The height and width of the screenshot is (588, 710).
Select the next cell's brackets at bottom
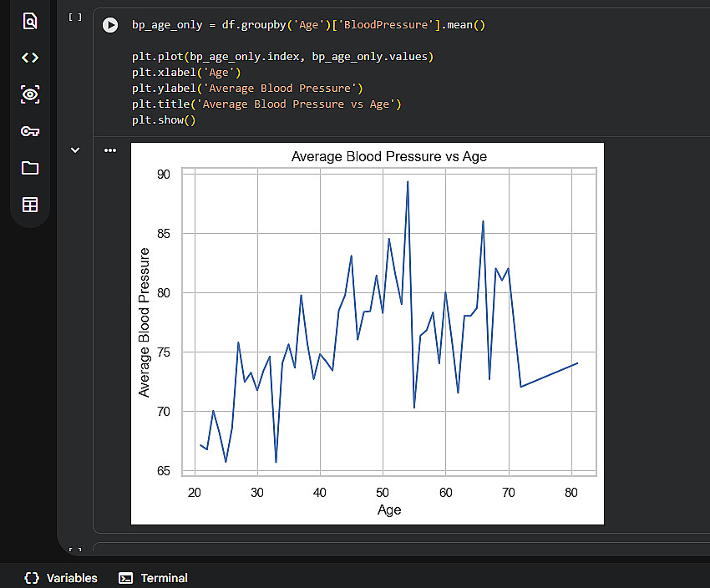(75, 550)
